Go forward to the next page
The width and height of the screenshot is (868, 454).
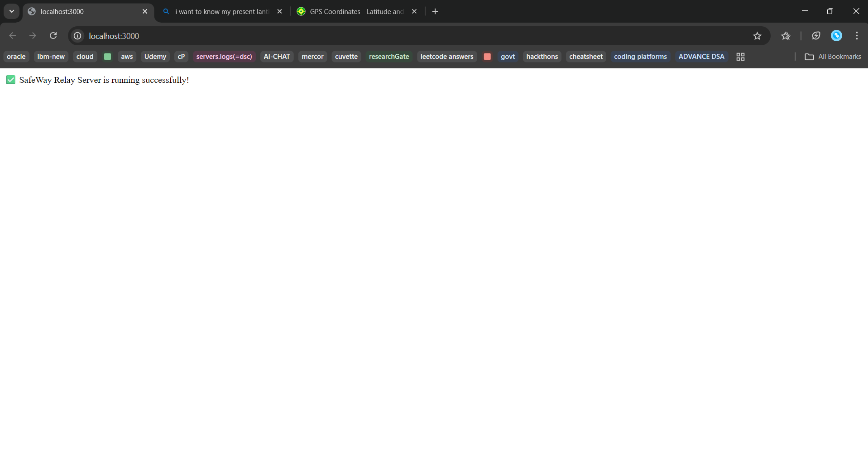click(x=33, y=36)
